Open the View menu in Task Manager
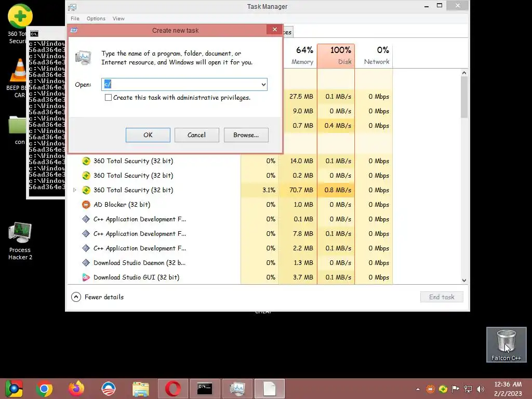The height and width of the screenshot is (399, 532). click(x=118, y=19)
